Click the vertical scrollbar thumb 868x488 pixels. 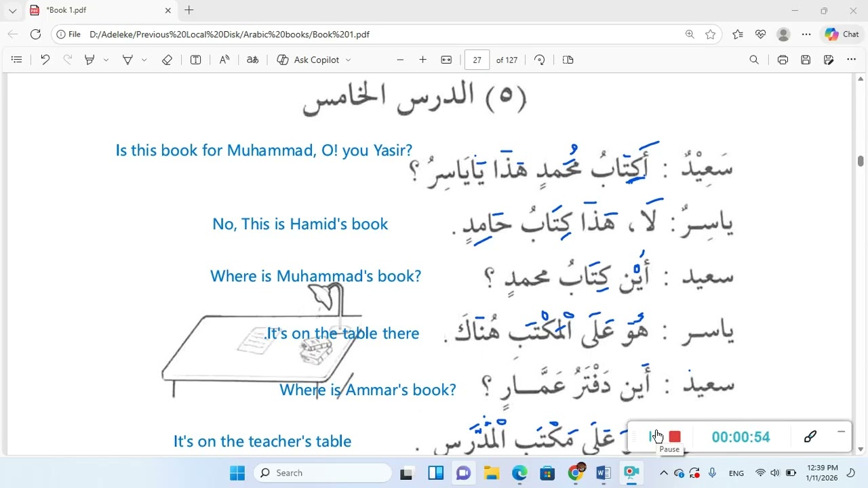[860, 161]
